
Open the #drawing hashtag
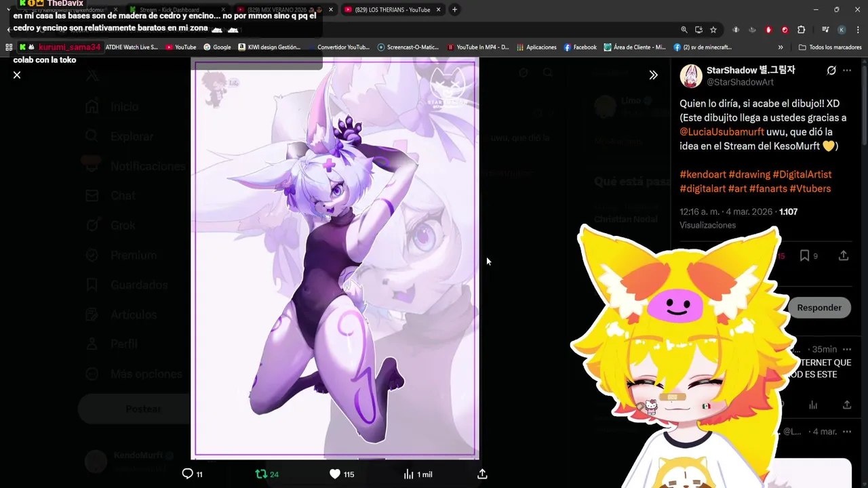(x=749, y=174)
